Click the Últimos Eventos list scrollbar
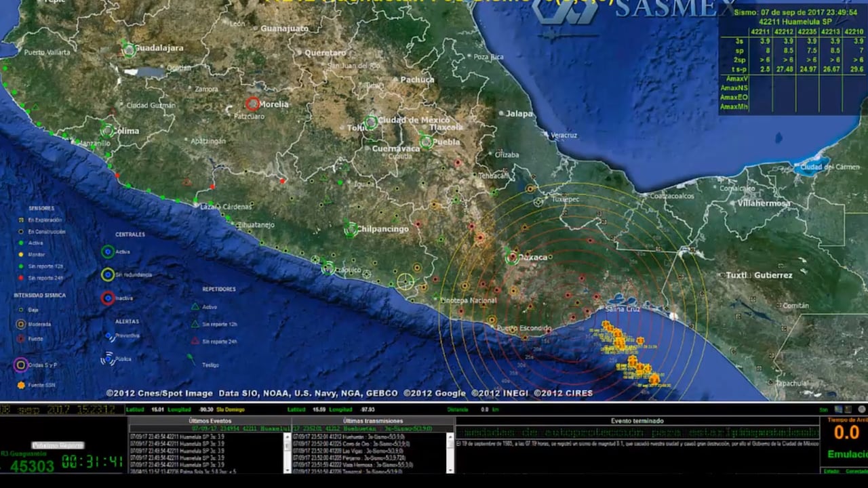 (x=288, y=453)
